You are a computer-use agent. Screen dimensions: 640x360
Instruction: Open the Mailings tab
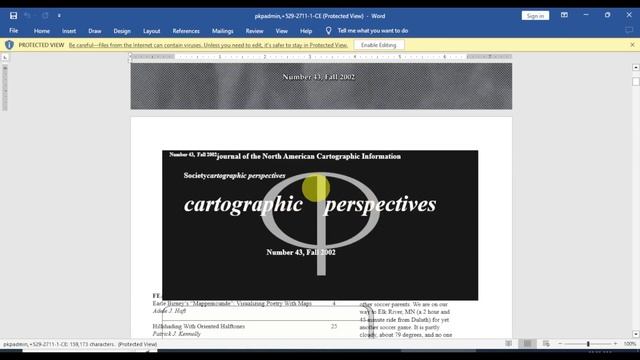pos(222,31)
